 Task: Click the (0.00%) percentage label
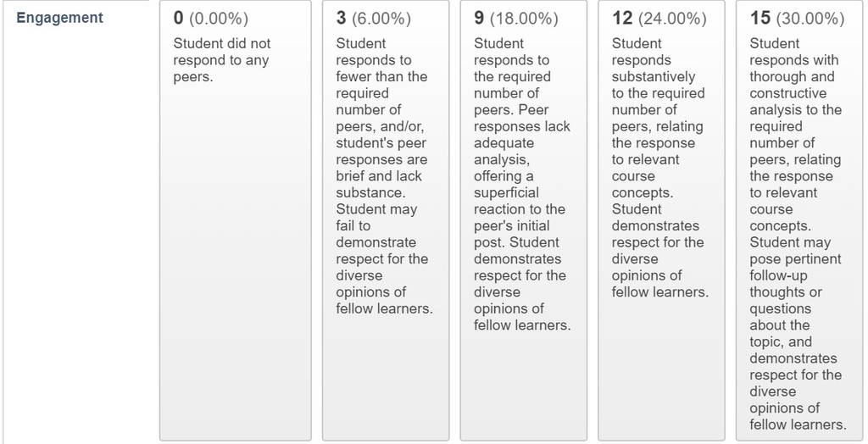click(219, 19)
